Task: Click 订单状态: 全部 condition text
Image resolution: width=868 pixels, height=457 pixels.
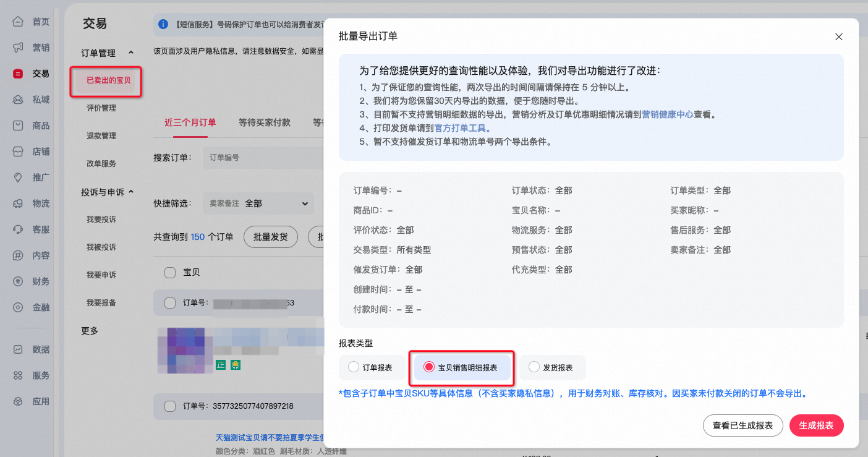Action: point(542,190)
